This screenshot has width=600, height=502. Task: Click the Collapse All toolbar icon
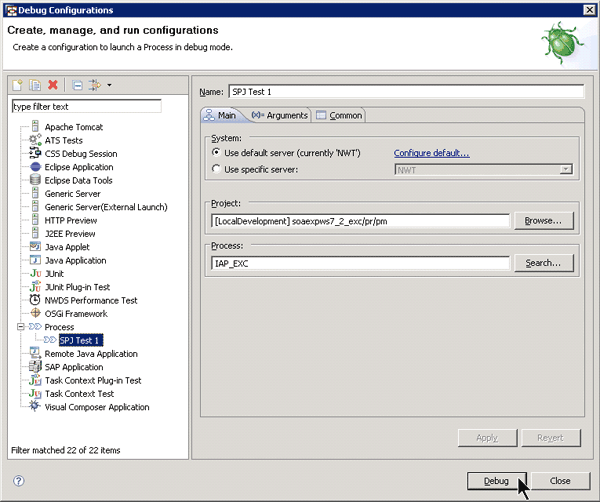click(77, 86)
